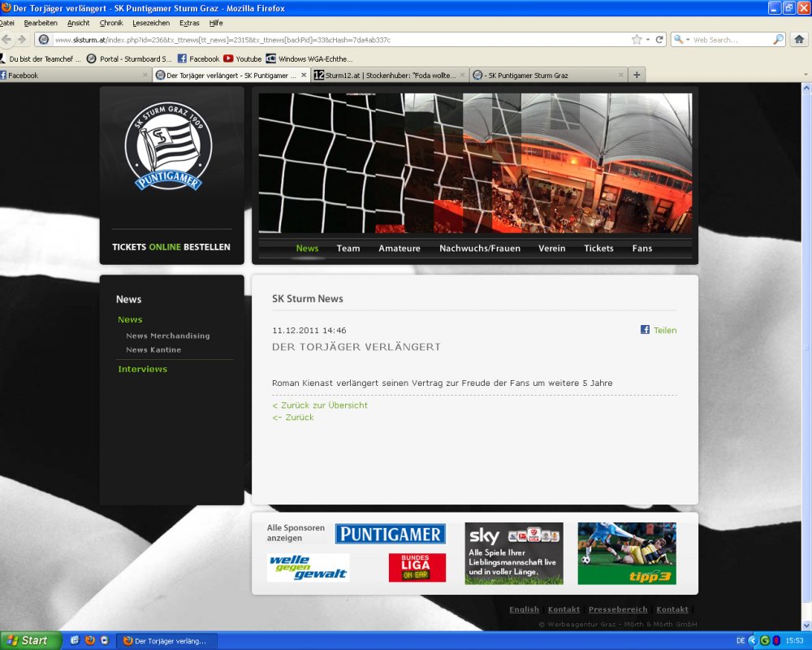
Task: Click the green G icon in system tray
Action: [x=765, y=641]
